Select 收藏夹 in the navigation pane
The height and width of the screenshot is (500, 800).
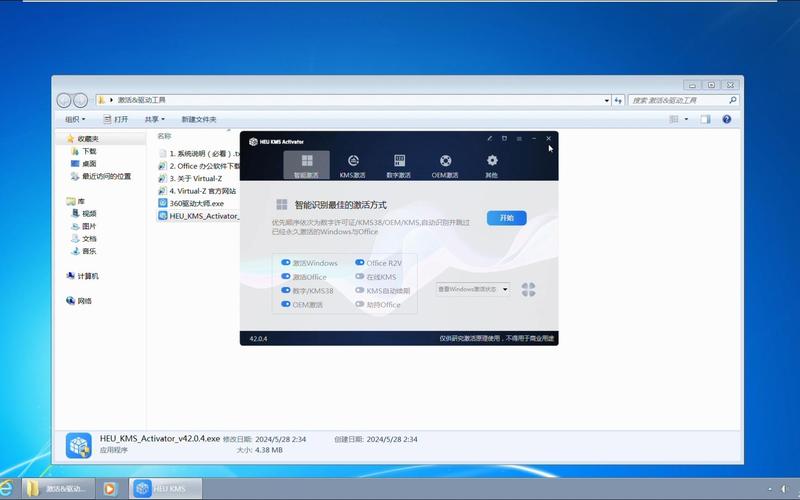click(x=88, y=139)
